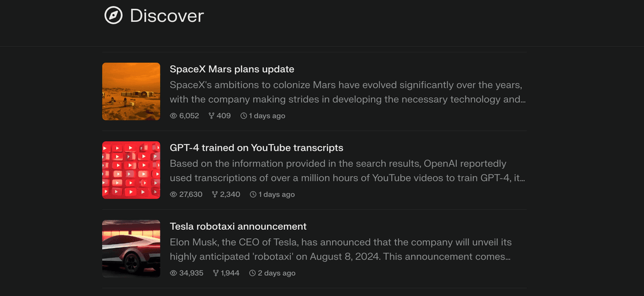This screenshot has height=296, width=644.
Task: Open the Tesla robotaxi announcement title
Action: tap(238, 226)
